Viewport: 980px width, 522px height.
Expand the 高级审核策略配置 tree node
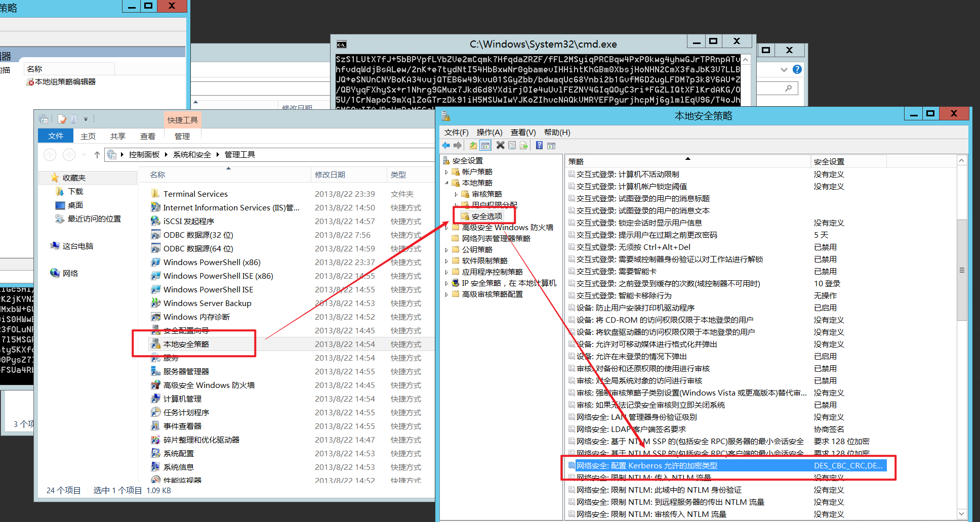click(446, 294)
